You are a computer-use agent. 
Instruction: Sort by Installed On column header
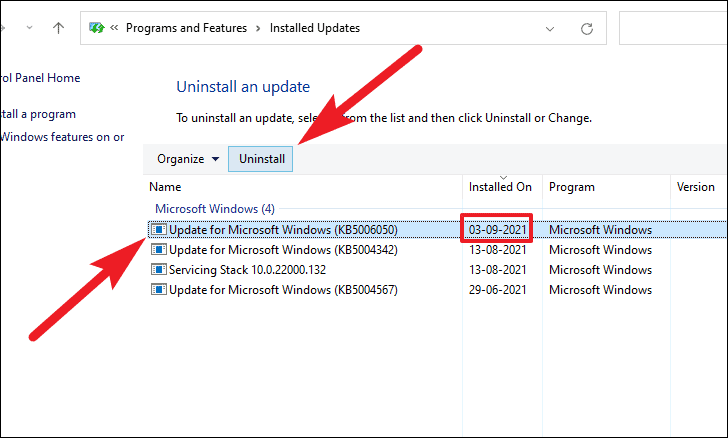pyautogui.click(x=502, y=187)
